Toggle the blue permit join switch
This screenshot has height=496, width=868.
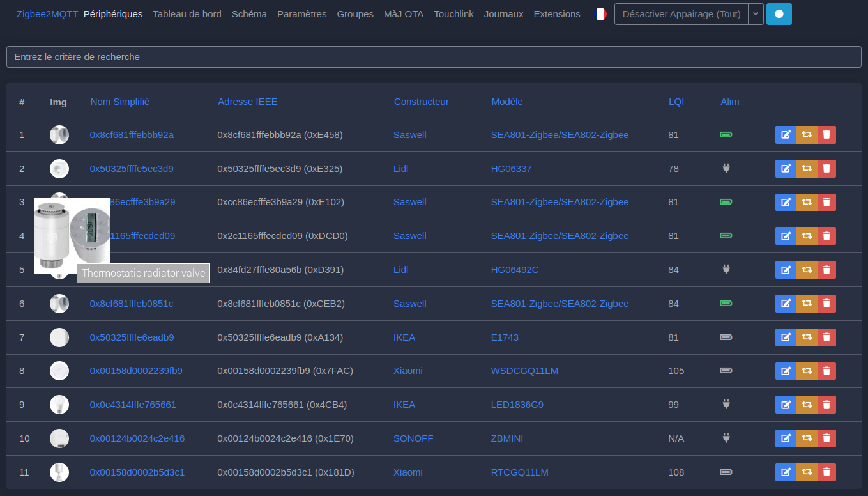tap(779, 13)
